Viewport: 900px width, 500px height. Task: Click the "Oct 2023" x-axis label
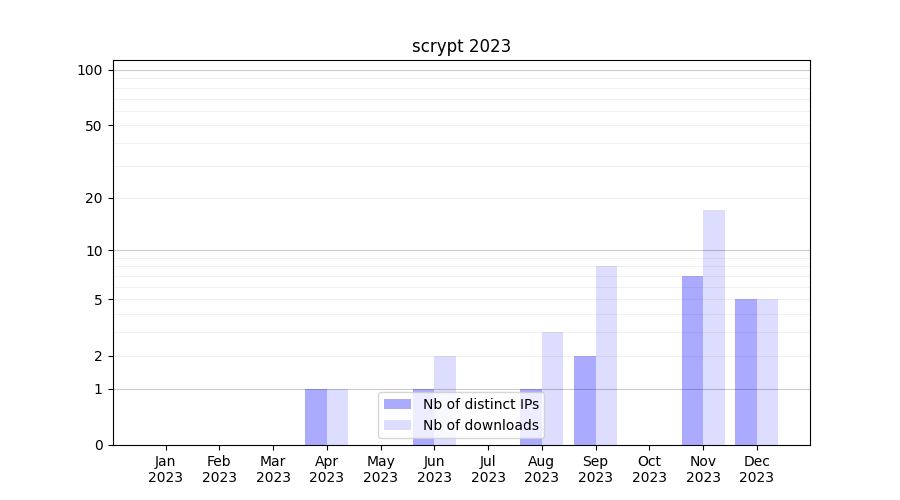tap(649, 469)
